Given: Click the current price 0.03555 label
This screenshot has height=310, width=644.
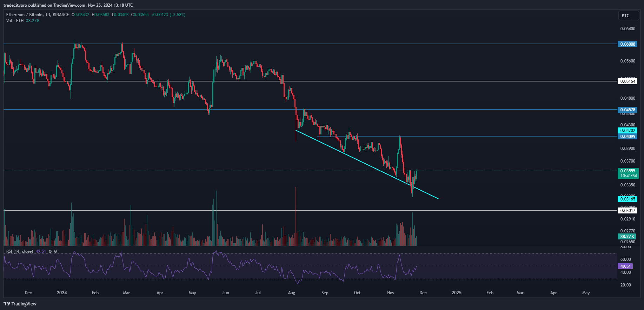Looking at the screenshot, I should point(628,171).
